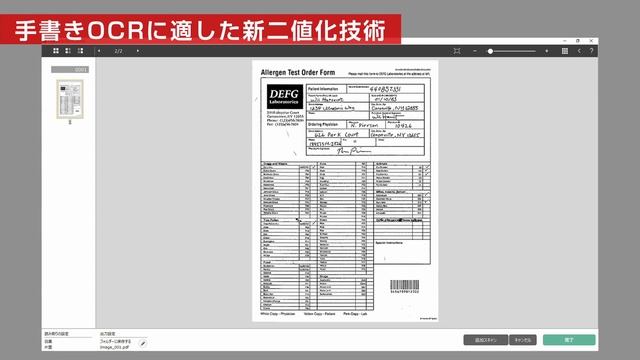This screenshot has width=640, height=360.
Task: Go to next page with right arrow
Action: (138, 51)
